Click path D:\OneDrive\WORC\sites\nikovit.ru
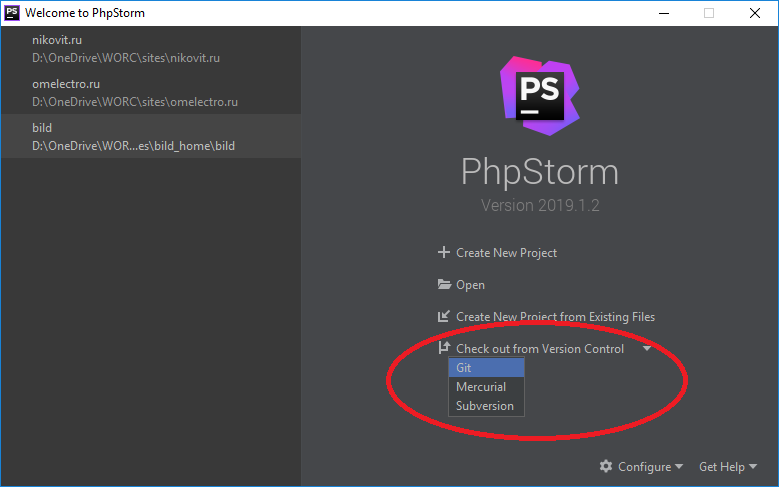Image resolution: width=779 pixels, height=487 pixels. tap(126, 58)
